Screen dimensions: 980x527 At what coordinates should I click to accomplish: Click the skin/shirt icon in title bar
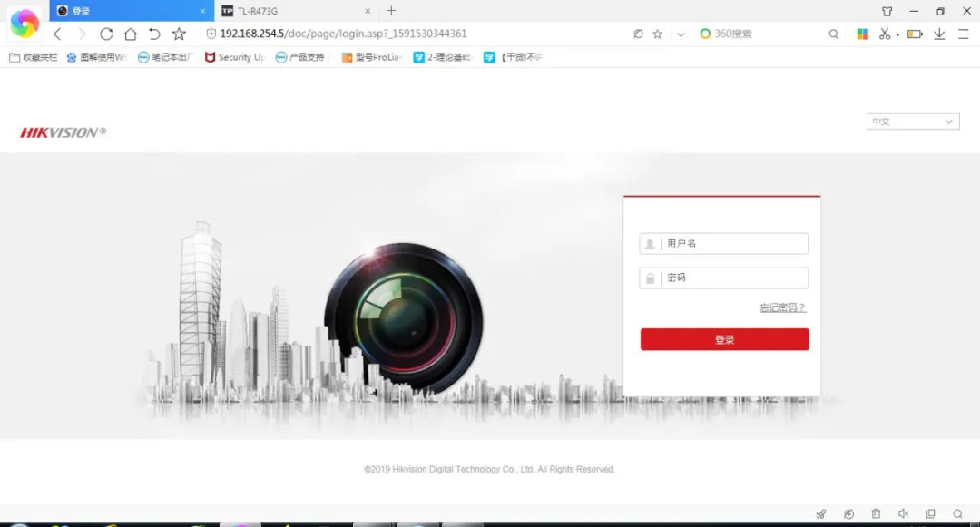point(887,11)
